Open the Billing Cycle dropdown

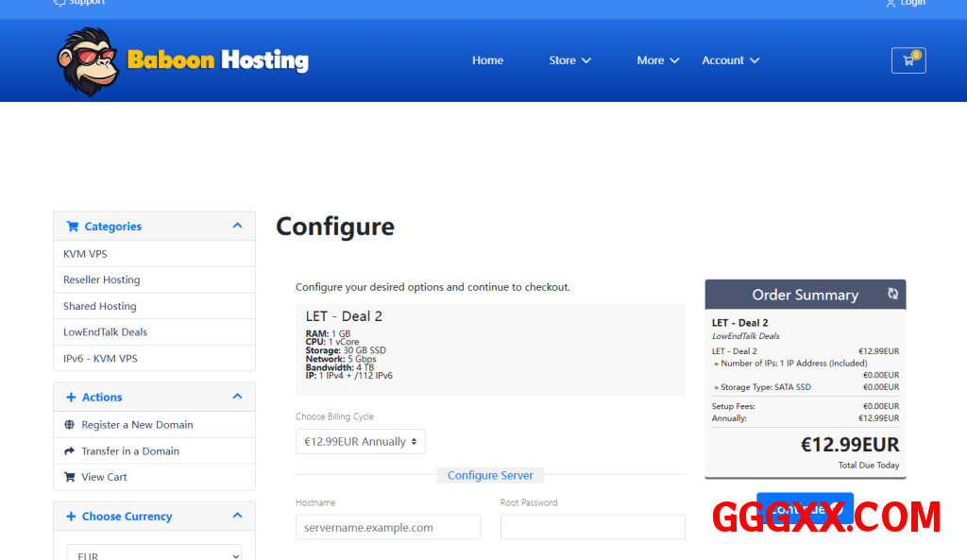click(360, 442)
